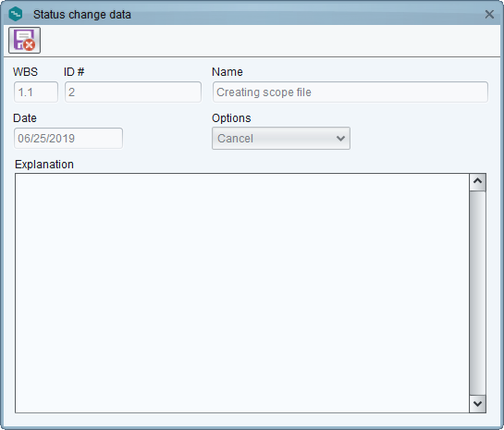Click inside the Explanation text area
Image resolution: width=504 pixels, height=430 pixels.
tap(242, 293)
